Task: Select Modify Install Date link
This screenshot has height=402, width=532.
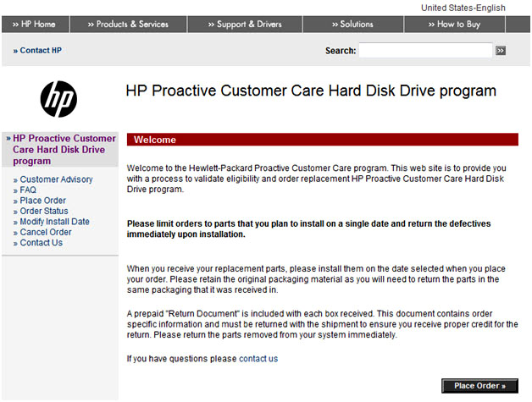Action: [54, 222]
